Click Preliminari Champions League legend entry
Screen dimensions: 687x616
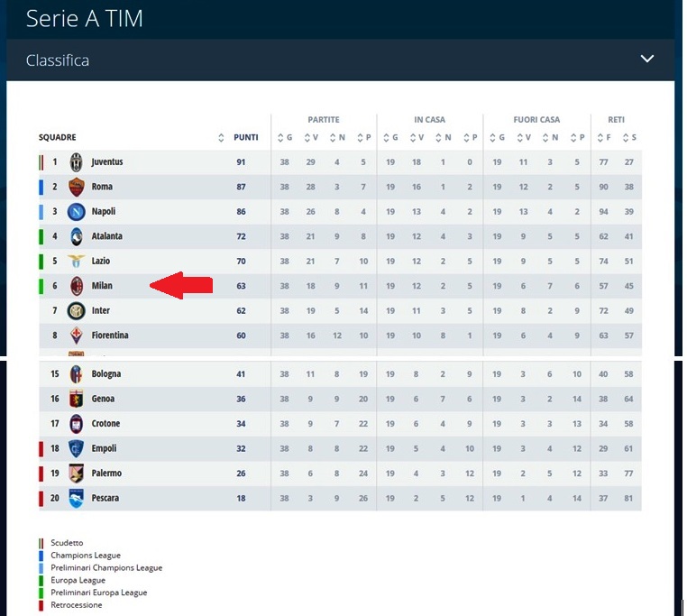106,568
